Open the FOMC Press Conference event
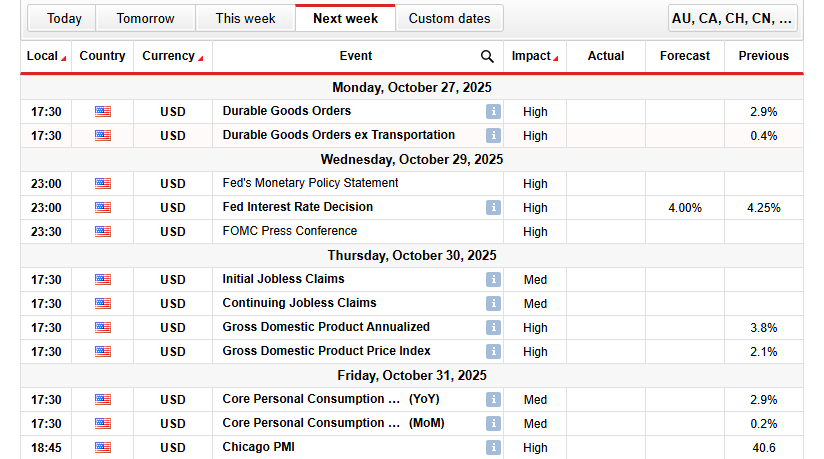The width and height of the screenshot is (824, 459). pyautogui.click(x=289, y=232)
